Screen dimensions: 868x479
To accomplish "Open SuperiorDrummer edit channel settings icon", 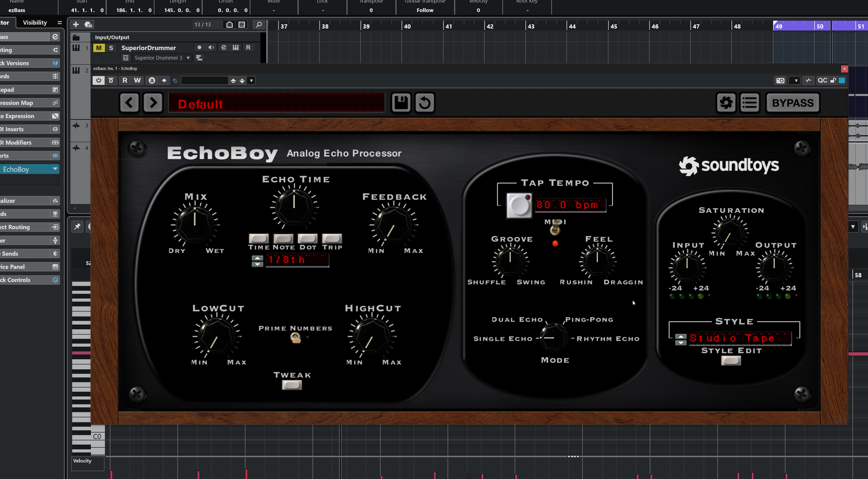I will [224, 48].
